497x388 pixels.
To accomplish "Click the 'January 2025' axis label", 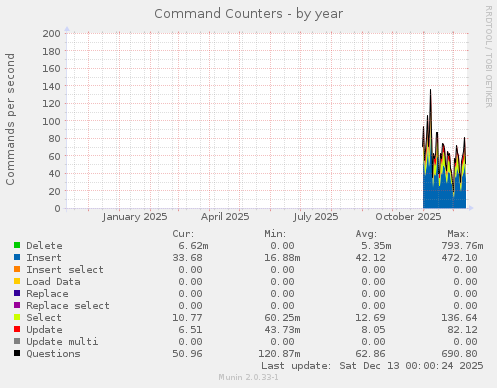I will pyautogui.click(x=135, y=217).
